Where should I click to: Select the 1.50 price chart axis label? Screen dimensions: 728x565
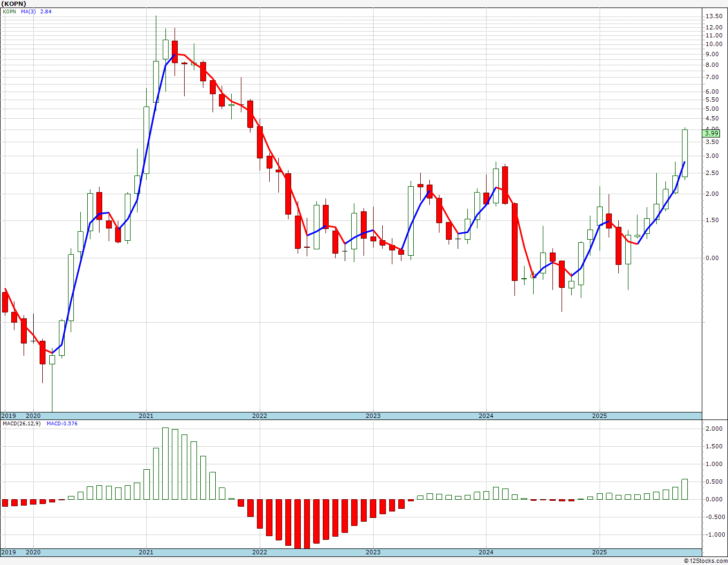[x=712, y=220]
